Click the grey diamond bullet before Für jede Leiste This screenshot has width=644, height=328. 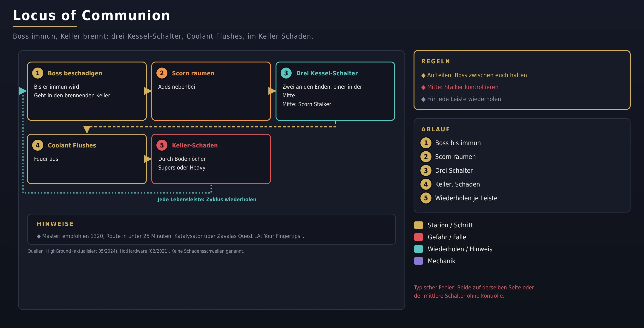tap(423, 99)
